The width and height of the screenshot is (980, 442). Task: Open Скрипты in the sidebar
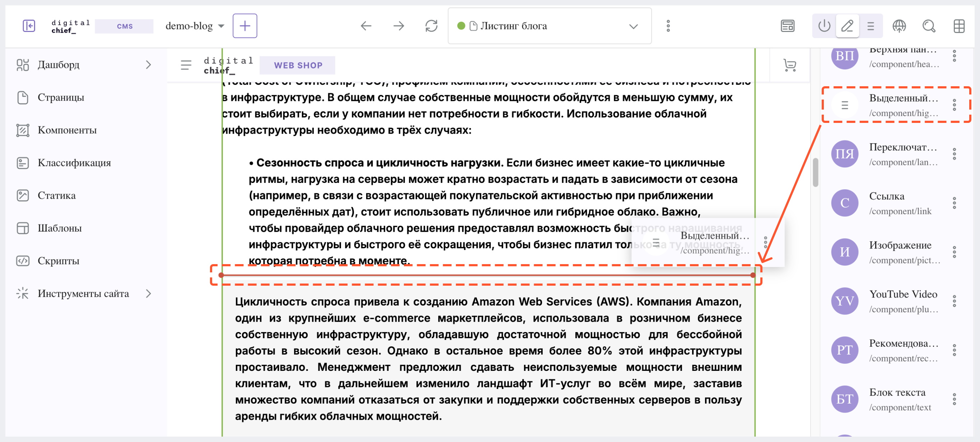pos(84,261)
